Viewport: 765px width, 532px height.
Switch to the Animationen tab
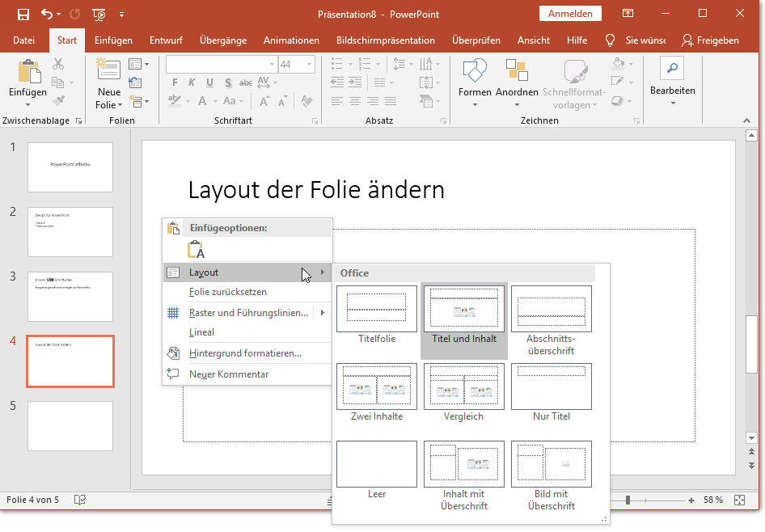coord(291,40)
